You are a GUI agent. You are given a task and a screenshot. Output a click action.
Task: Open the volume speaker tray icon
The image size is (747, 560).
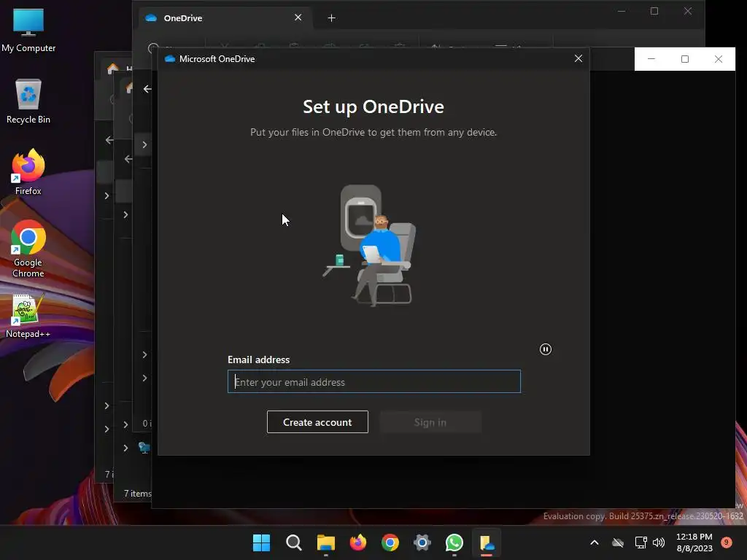(659, 542)
